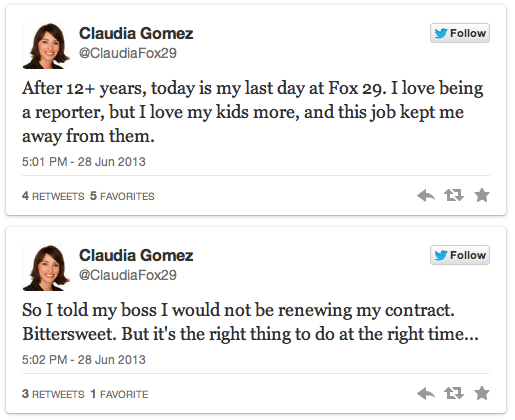View the 5 Favorites list
Image resolution: width=515 pixels, height=420 pixels.
click(x=122, y=196)
